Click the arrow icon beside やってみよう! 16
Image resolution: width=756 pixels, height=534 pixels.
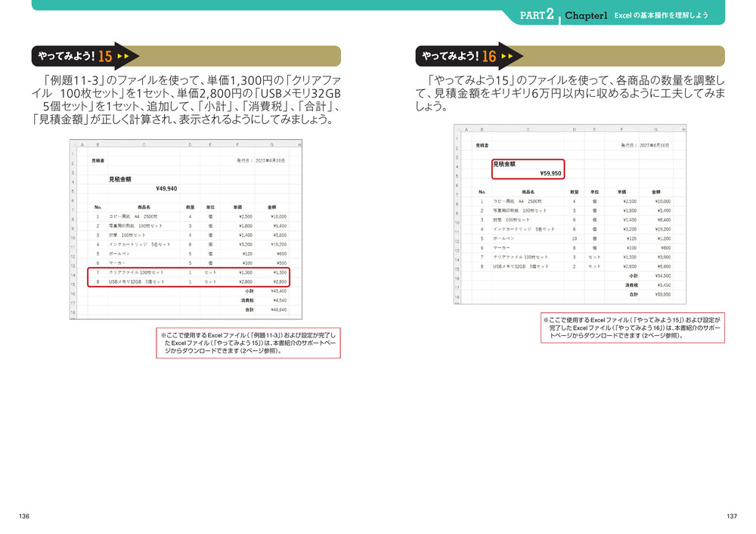[511, 57]
